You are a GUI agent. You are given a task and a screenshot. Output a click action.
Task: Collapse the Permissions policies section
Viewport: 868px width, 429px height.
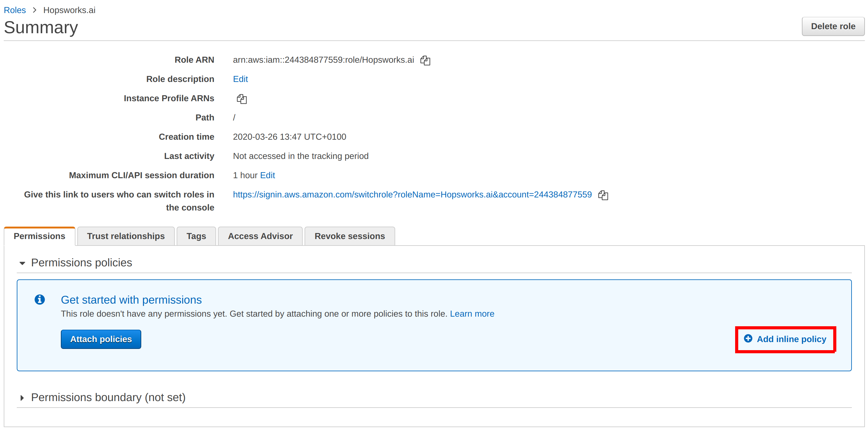coord(23,263)
